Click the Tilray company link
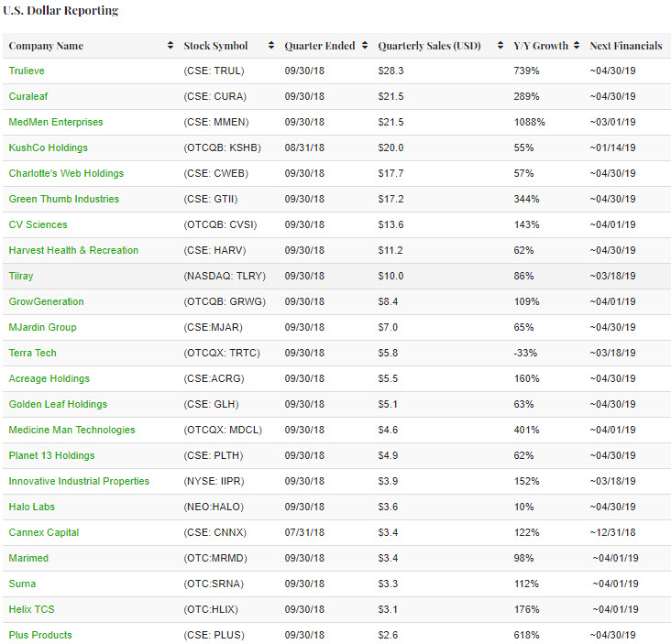 click(21, 276)
